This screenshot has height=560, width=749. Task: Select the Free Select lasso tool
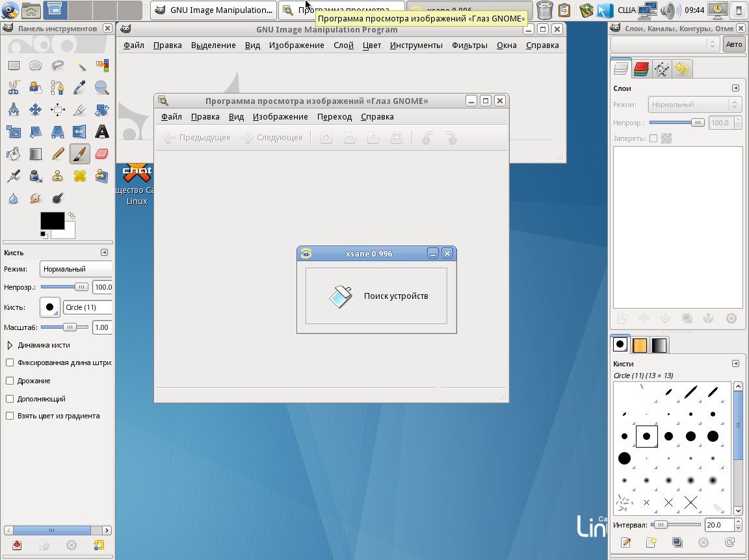click(58, 65)
